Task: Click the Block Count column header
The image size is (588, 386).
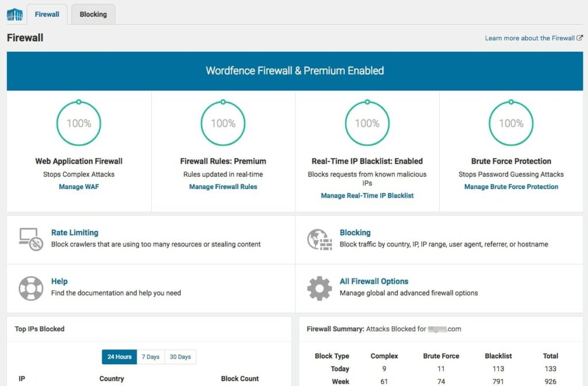Action: [x=239, y=379]
